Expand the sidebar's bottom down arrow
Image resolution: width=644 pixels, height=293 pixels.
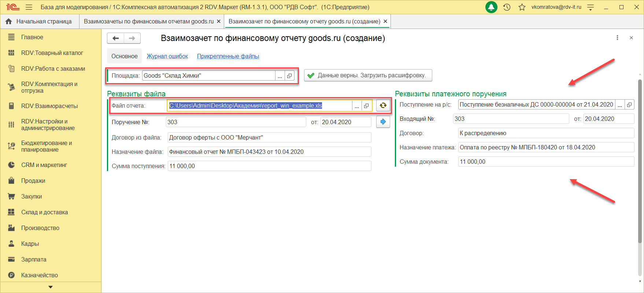[51, 287]
